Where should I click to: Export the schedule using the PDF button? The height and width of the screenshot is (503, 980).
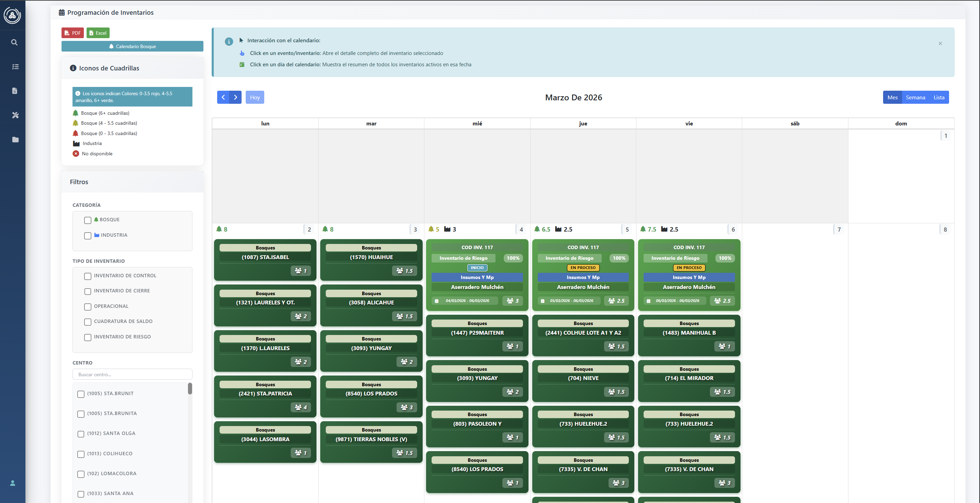tap(72, 33)
